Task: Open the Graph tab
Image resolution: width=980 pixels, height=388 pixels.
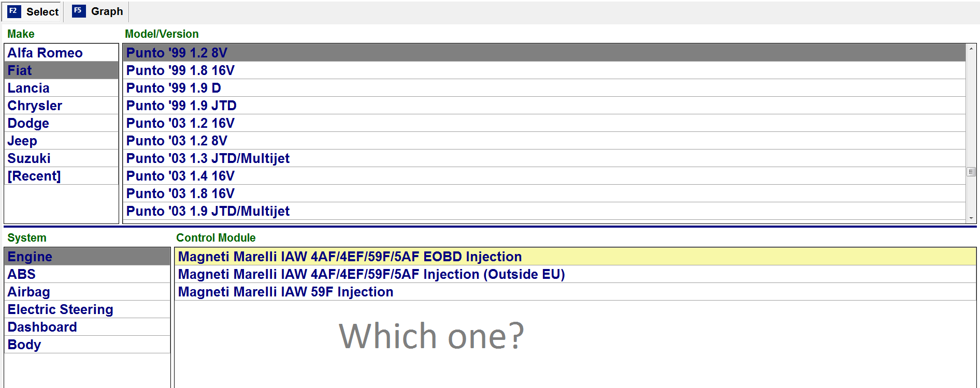Action: (x=107, y=11)
